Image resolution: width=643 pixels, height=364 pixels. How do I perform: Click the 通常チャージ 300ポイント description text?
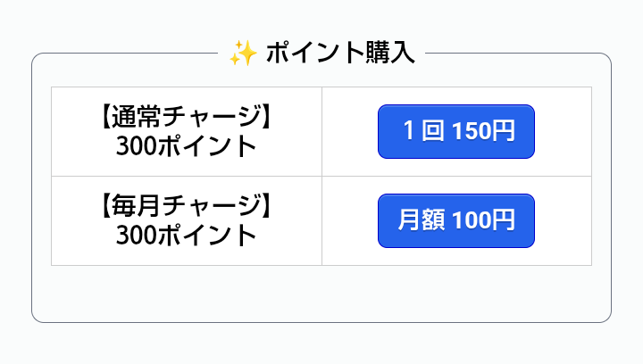click(x=186, y=132)
